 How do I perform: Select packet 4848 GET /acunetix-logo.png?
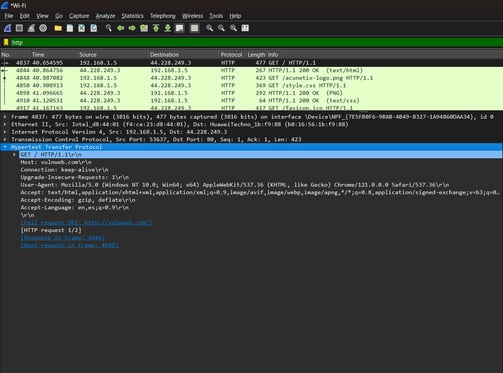tap(251, 78)
